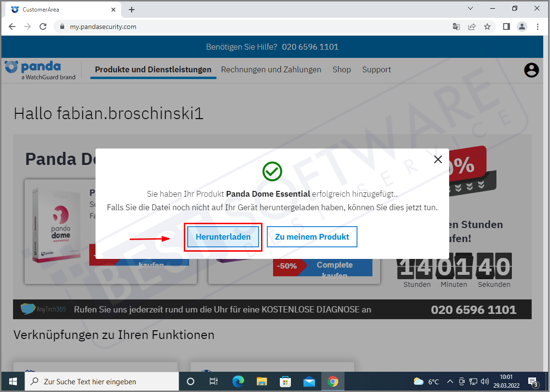The width and height of the screenshot is (550, 392).
Task: Open the Support menu item
Action: point(376,69)
